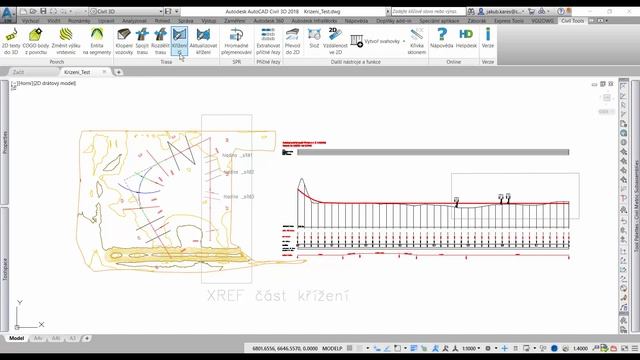
Task: Toggle clean screen icon in status bar
Action: [624, 348]
